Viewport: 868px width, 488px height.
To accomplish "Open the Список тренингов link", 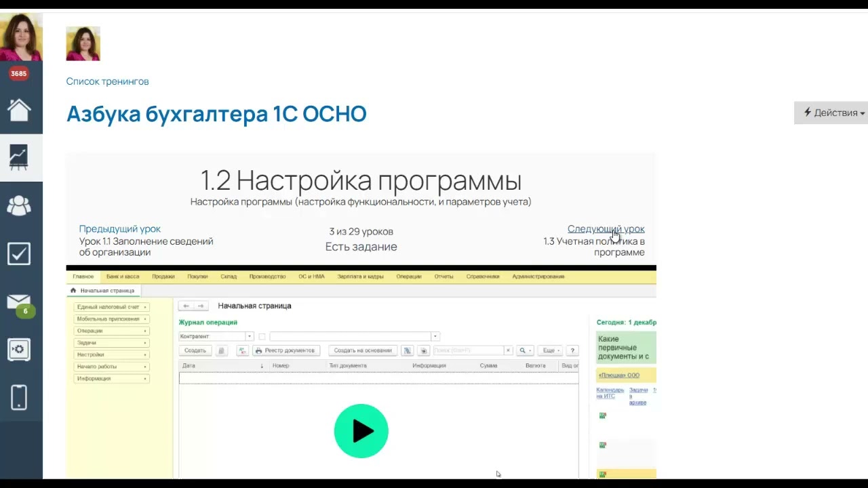I will point(107,81).
